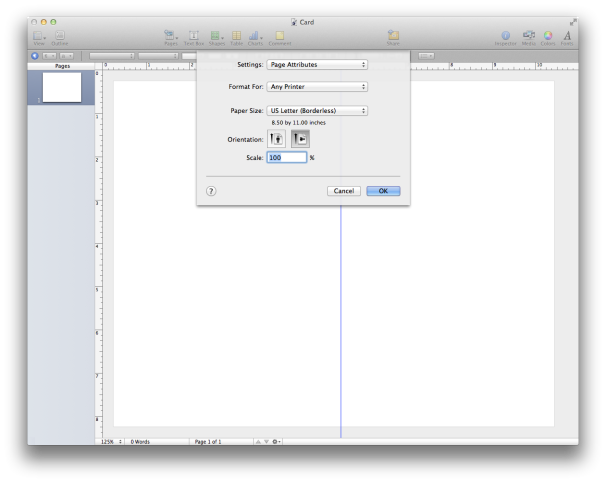Insert a Text Box from toolbar
The width and height of the screenshot is (606, 483).
click(194, 37)
